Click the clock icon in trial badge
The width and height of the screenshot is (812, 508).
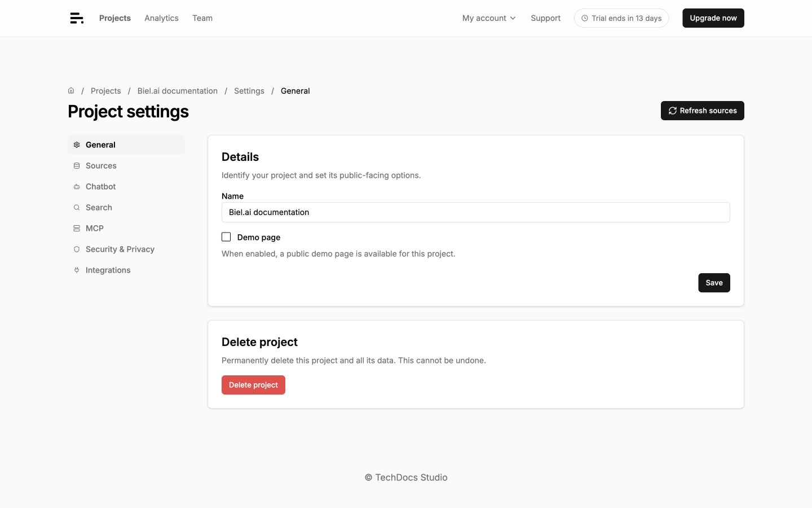point(585,18)
